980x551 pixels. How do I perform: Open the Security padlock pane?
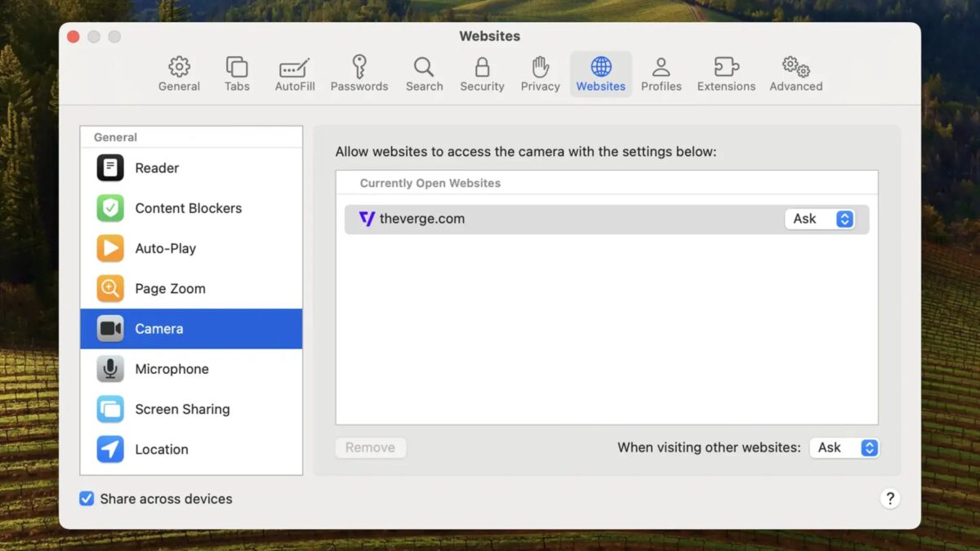482,74
